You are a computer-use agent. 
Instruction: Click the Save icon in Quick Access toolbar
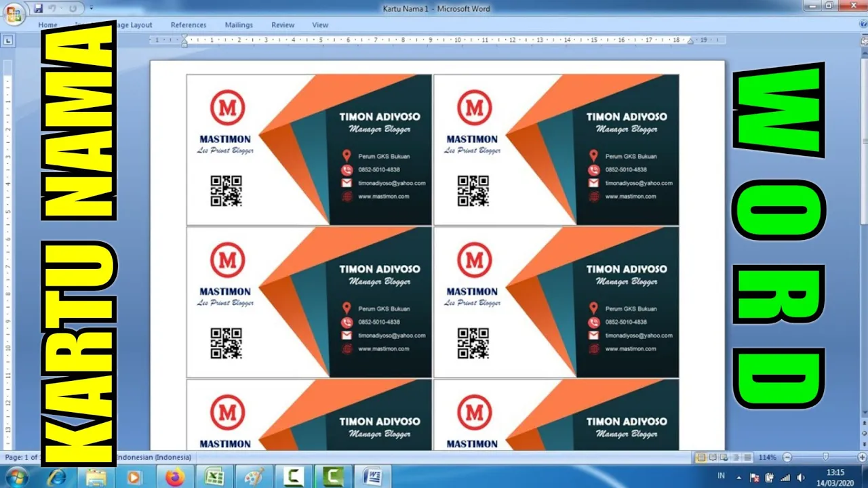(38, 8)
